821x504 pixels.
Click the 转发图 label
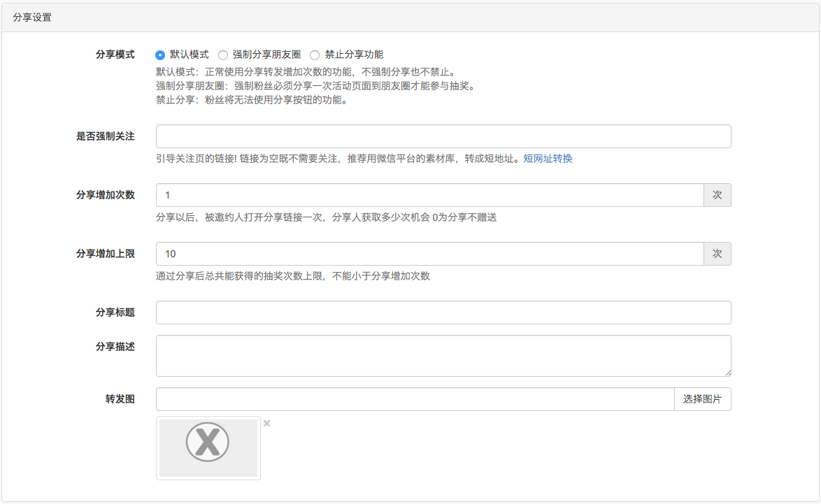click(x=120, y=399)
